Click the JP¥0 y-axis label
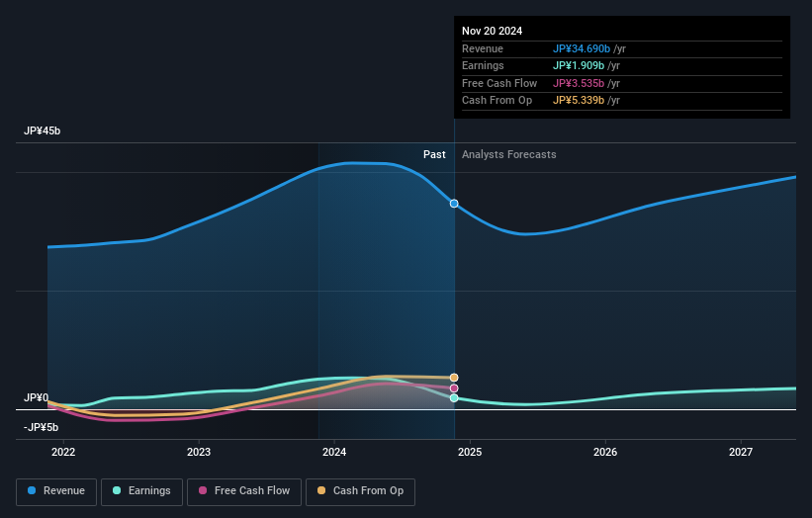This screenshot has height=518, width=812. [36, 397]
